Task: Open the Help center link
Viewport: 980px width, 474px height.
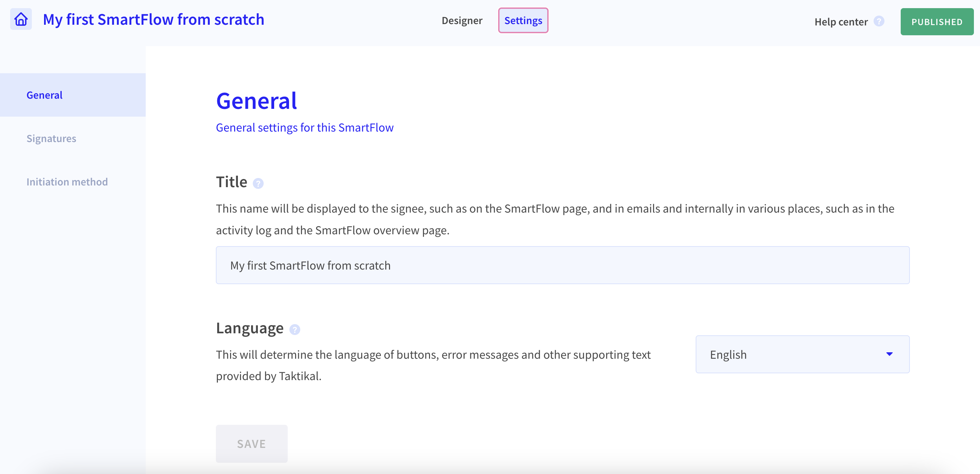Action: [841, 22]
